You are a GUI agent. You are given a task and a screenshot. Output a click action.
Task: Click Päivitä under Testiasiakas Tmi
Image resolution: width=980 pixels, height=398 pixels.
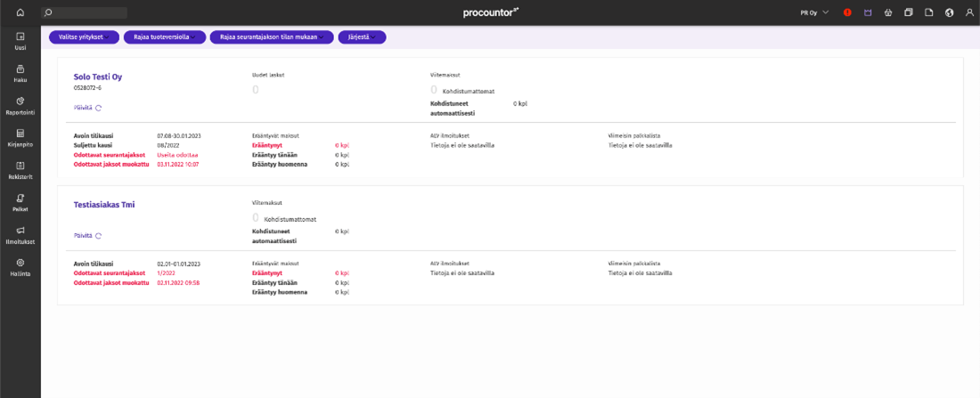[83, 236]
